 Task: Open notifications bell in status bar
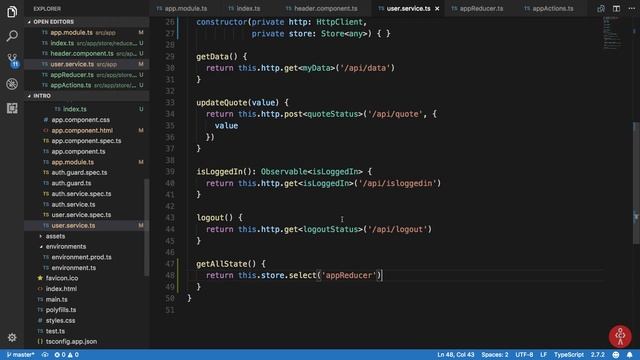[630, 355]
